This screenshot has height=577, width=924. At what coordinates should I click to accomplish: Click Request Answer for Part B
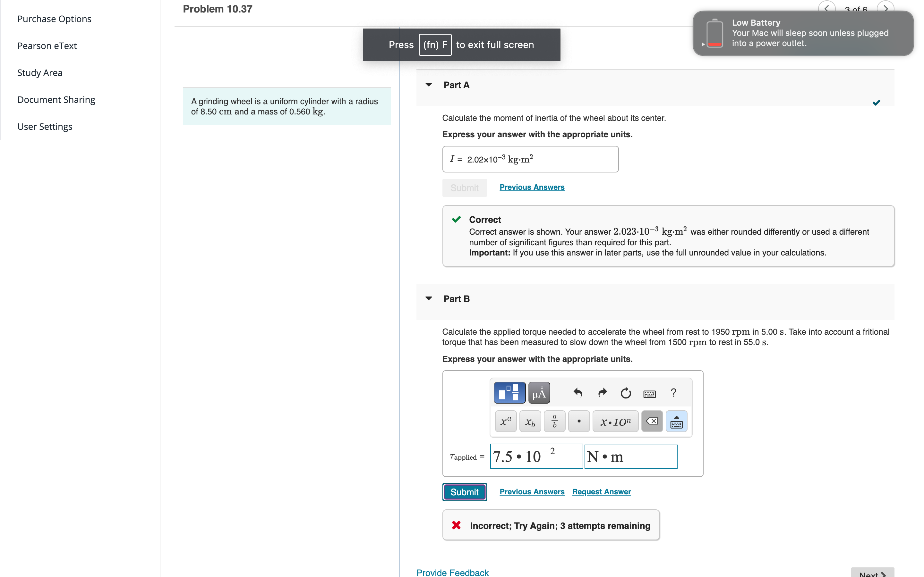[601, 491]
